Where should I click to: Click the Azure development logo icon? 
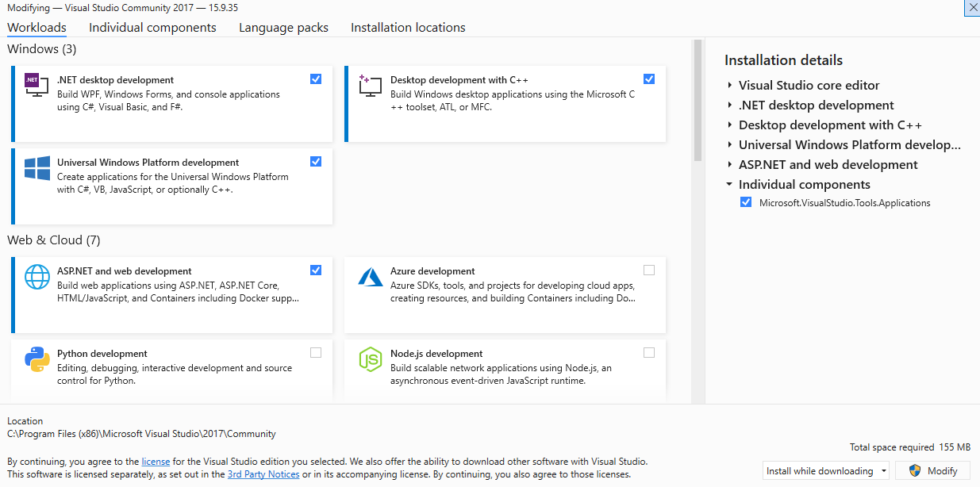tap(371, 277)
